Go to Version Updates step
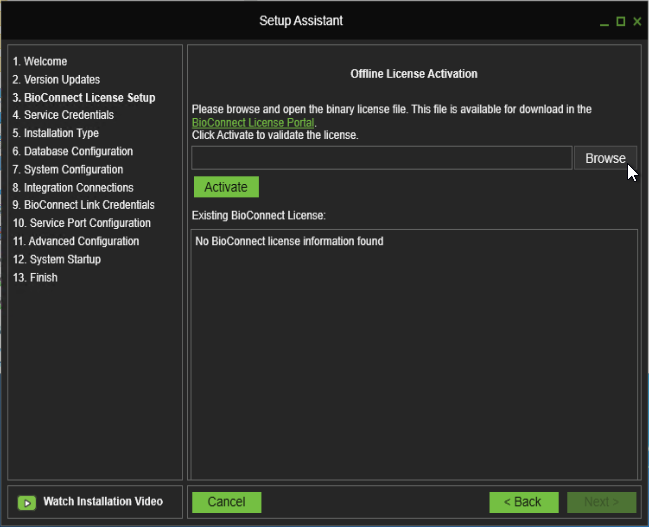Image resolution: width=649 pixels, height=527 pixels. pos(56,80)
